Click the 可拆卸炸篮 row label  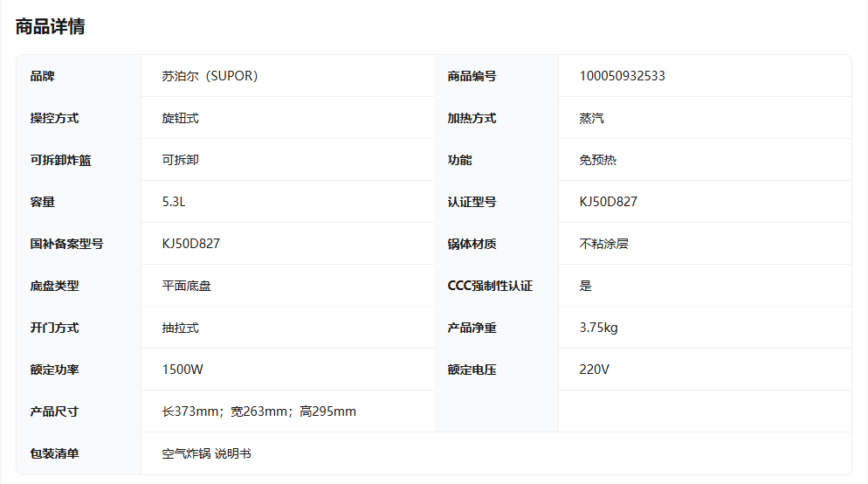click(60, 160)
